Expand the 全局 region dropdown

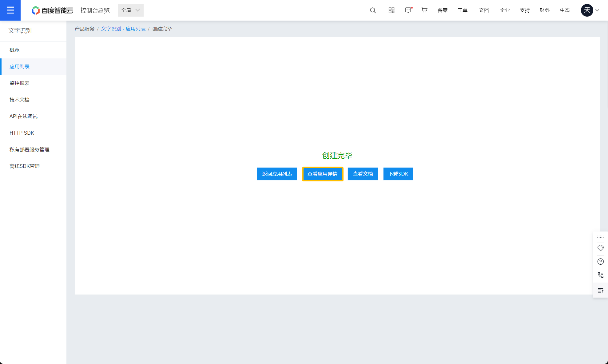point(130,10)
